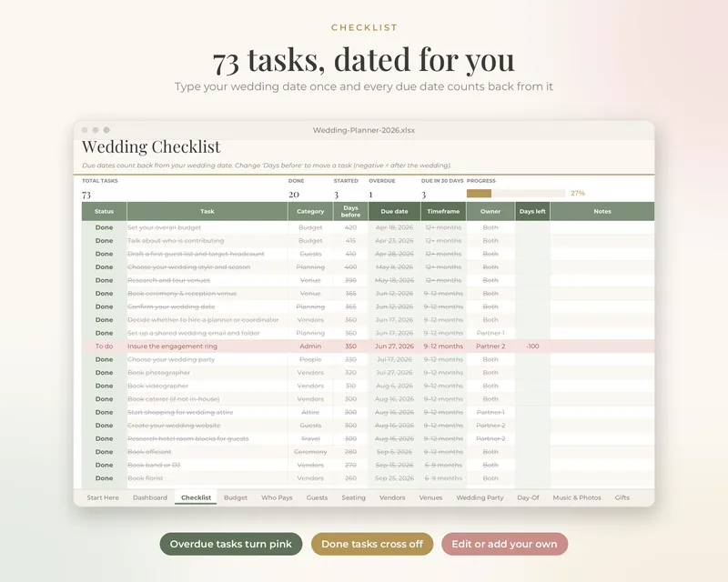Open the Budget sheet tab
Viewport: 728px width, 582px height.
coord(236,497)
